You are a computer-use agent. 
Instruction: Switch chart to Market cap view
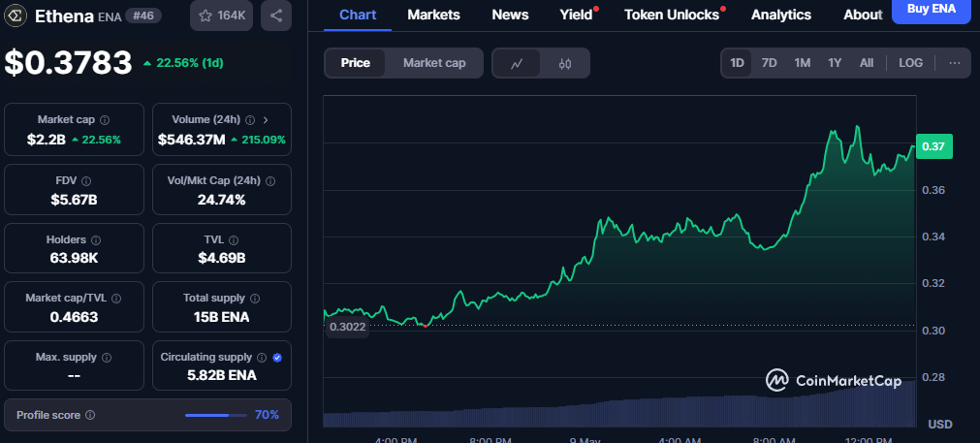coord(433,63)
